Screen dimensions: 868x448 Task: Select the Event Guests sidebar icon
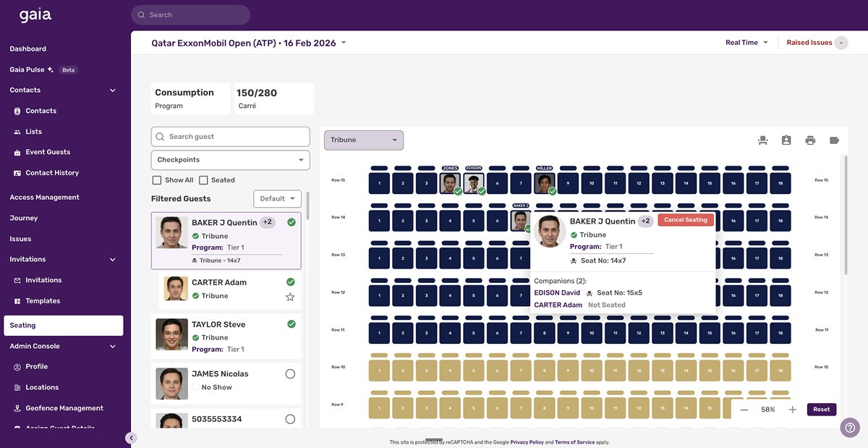16,152
